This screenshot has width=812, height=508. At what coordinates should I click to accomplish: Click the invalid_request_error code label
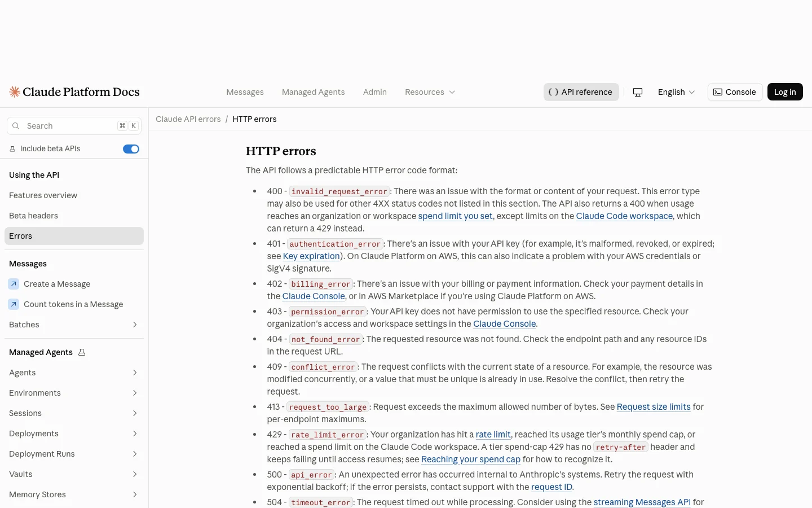[x=339, y=191]
